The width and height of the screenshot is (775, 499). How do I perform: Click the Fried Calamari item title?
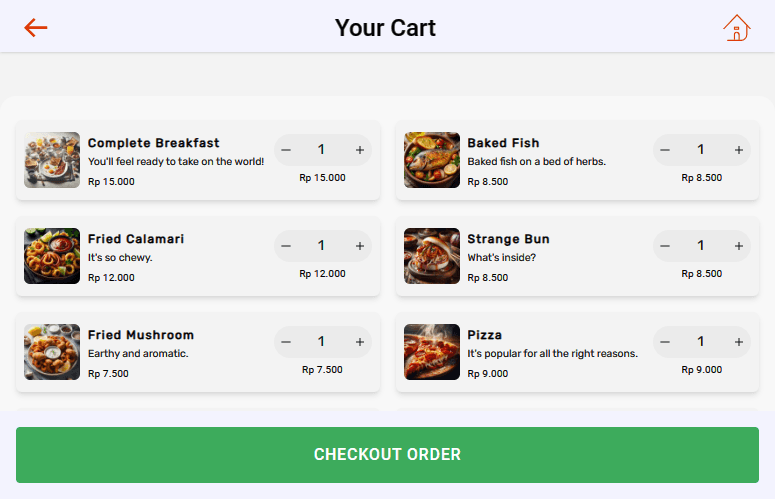pos(136,239)
